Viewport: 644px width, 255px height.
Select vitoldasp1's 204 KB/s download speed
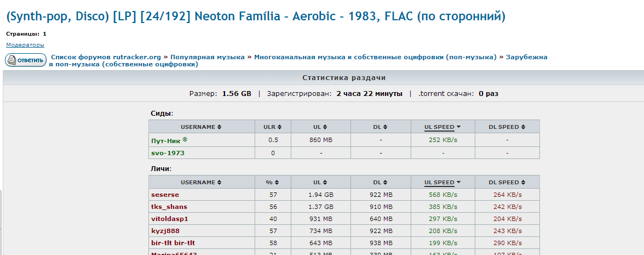[508, 219]
